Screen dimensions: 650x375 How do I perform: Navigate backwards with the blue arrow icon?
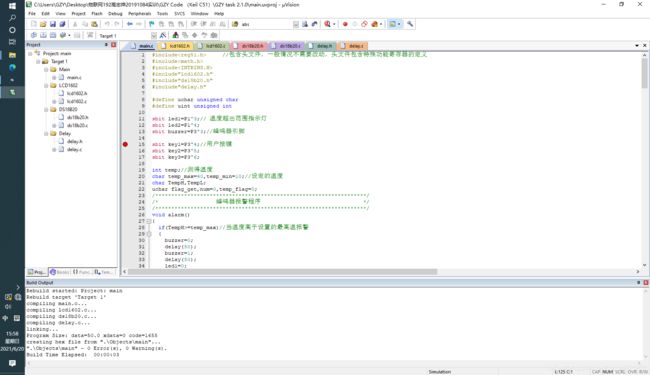pyautogui.click(x=130, y=24)
